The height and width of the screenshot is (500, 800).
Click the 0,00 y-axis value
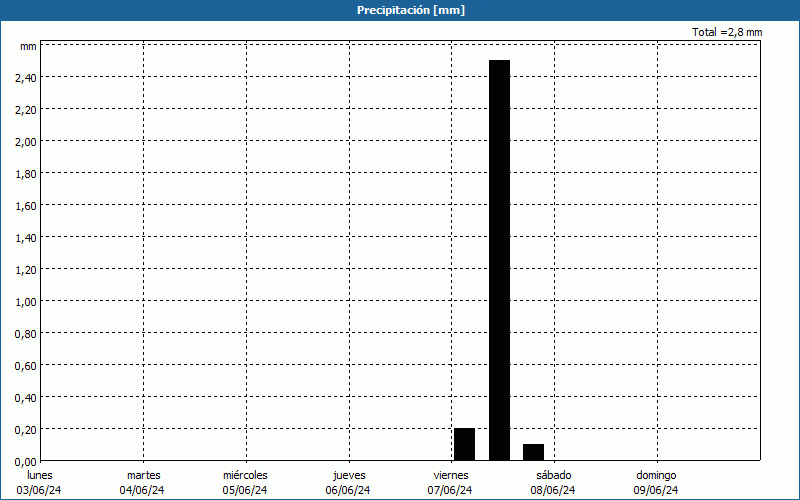[26, 462]
